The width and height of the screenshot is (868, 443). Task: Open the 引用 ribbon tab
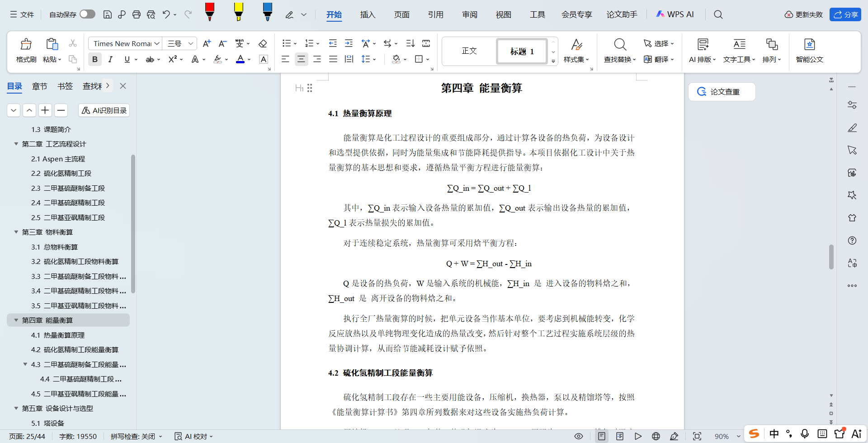435,14
